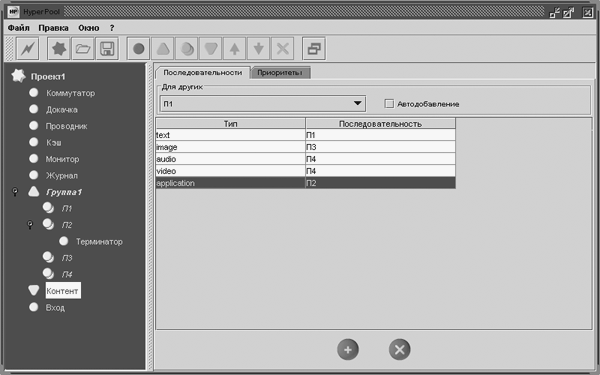This screenshot has height=375, width=600.
Task: Select Монитор in the project tree
Action: tap(62, 159)
